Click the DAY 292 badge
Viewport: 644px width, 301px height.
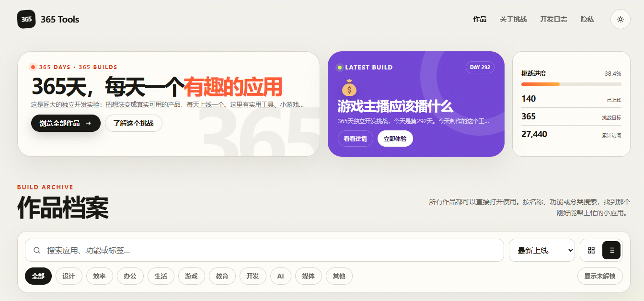(480, 67)
